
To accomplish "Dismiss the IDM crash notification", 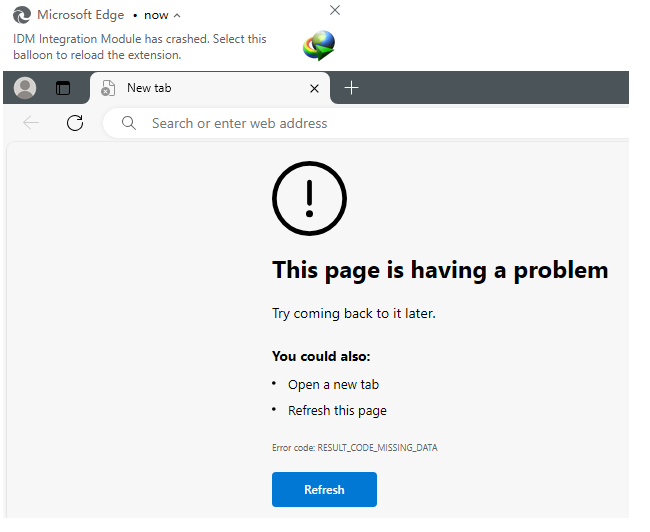I will pos(335,10).
